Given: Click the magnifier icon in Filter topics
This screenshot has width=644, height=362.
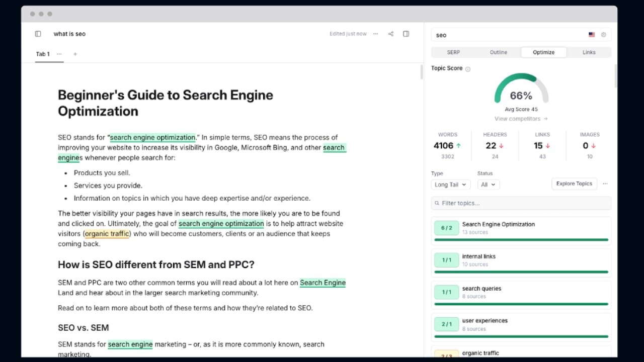Looking at the screenshot, I should click(x=437, y=203).
